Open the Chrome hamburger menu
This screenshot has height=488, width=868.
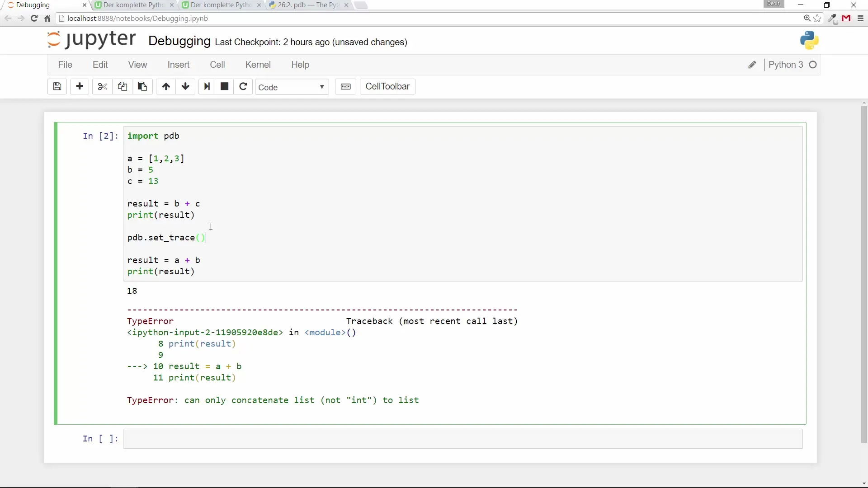(860, 19)
